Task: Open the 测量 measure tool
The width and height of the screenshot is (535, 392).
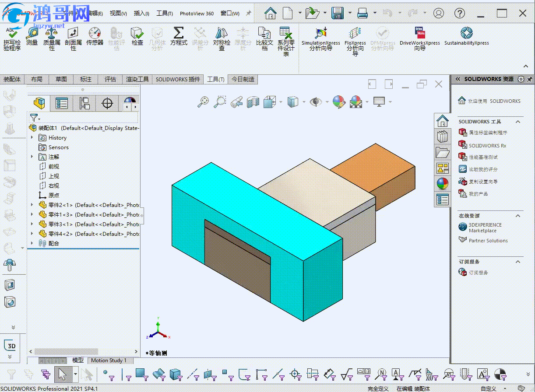Action: tap(32, 36)
